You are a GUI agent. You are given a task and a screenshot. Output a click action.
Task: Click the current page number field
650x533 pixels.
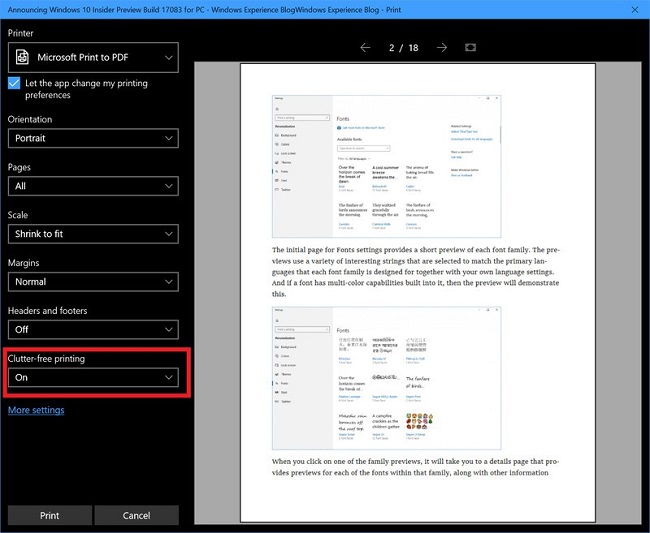(x=392, y=47)
